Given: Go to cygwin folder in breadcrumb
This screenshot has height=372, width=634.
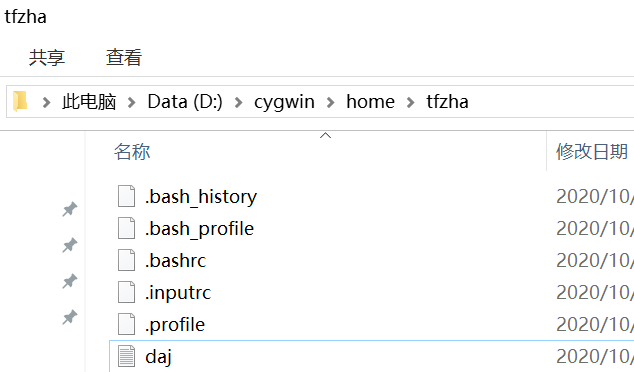Looking at the screenshot, I should [284, 102].
